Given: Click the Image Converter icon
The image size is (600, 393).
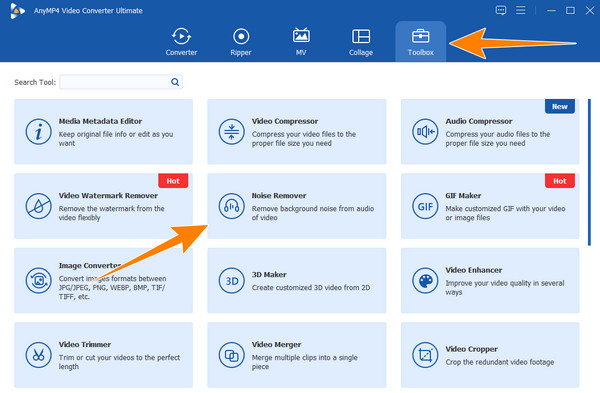Looking at the screenshot, I should point(38,280).
